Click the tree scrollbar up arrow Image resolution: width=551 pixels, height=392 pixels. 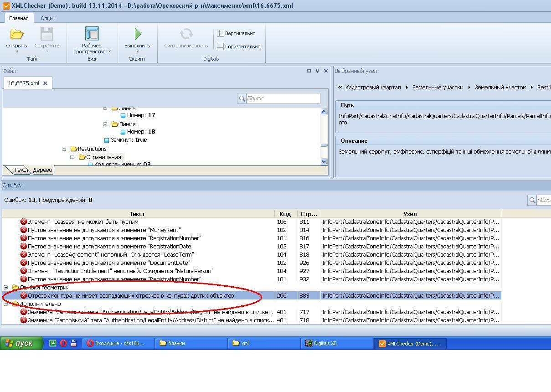tap(324, 112)
